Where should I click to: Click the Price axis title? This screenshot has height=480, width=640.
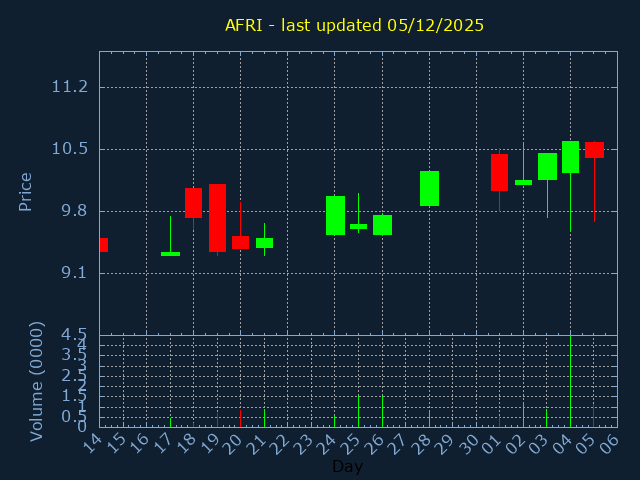[26, 191]
